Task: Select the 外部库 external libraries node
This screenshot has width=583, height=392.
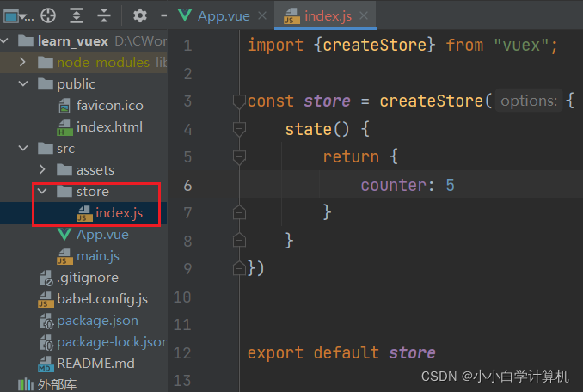Action: coord(57,384)
